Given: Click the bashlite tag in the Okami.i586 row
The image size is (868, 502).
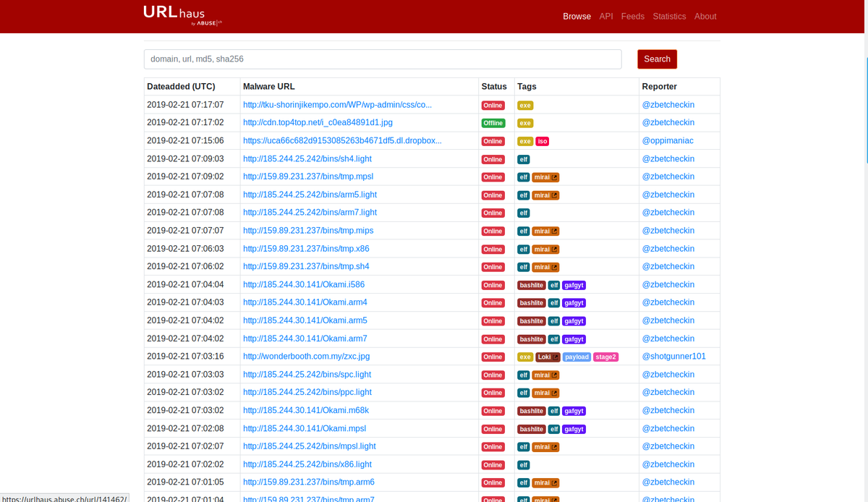Looking at the screenshot, I should [x=532, y=285].
